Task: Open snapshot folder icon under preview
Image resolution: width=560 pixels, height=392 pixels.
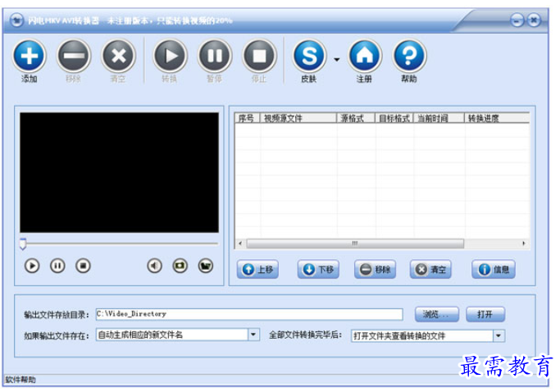Action: click(x=206, y=266)
